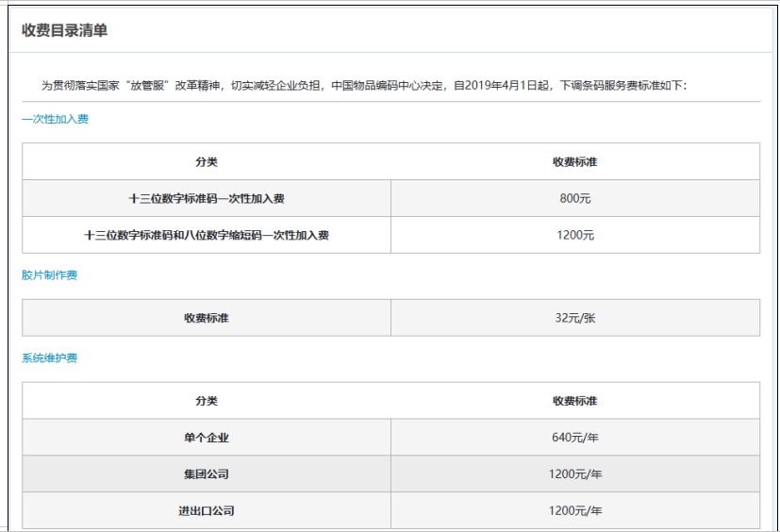Select the 32元/张 cell
Viewport: 780px width, 532px height.
point(575,318)
